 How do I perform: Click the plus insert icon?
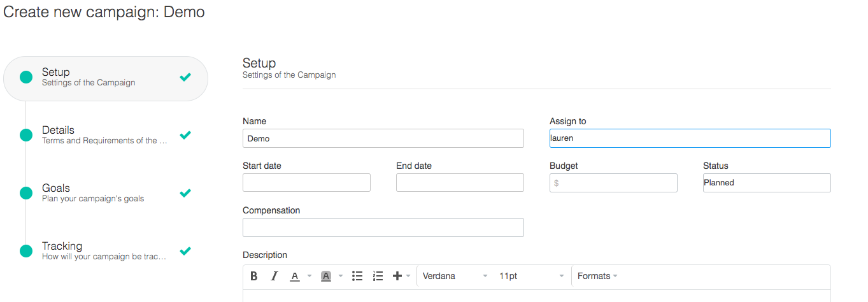pos(397,276)
